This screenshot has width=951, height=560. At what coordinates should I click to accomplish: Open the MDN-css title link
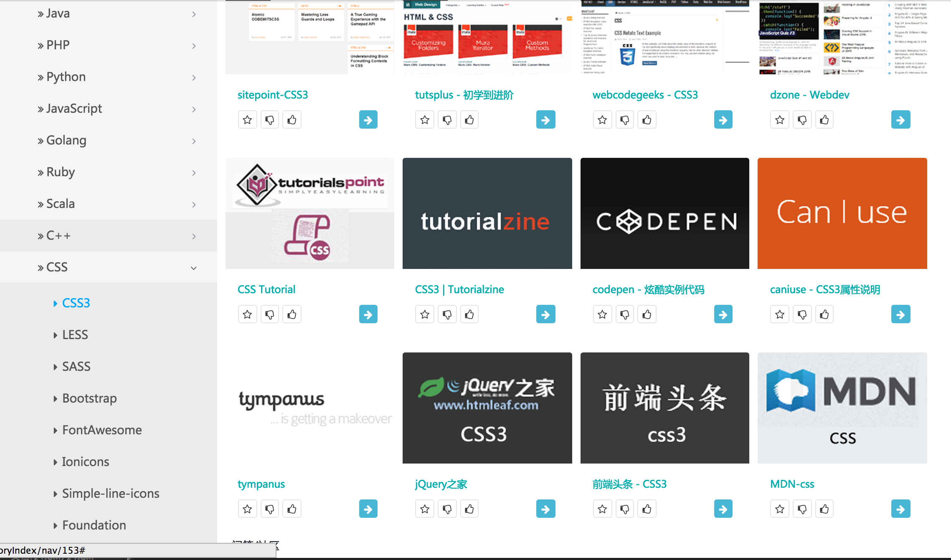pyautogui.click(x=792, y=484)
